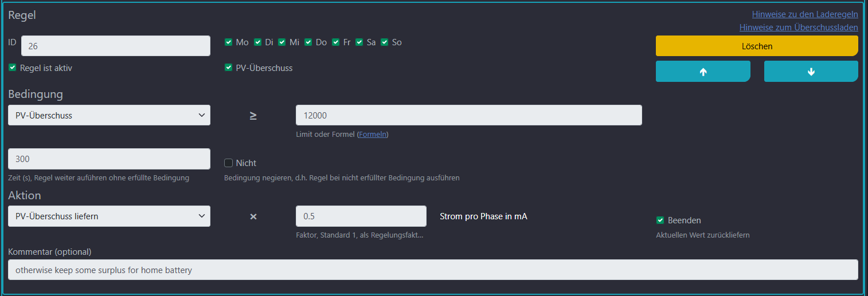The width and height of the screenshot is (868, 296).
Task: Toggle the Monday (Mo) checkbox
Action: point(229,42)
